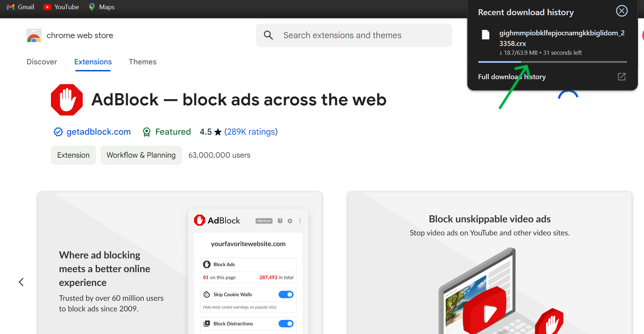Switch to the Themes tab
Image resolution: width=644 pixels, height=334 pixels.
142,62
